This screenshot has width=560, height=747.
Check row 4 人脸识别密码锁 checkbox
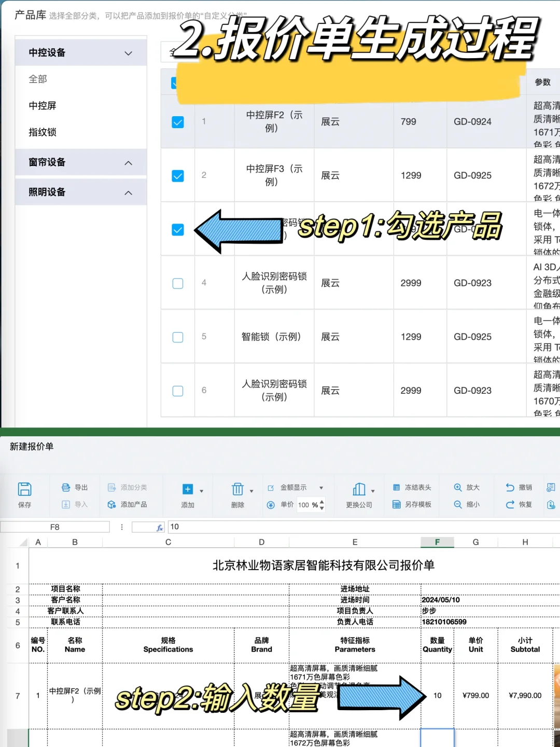click(178, 283)
